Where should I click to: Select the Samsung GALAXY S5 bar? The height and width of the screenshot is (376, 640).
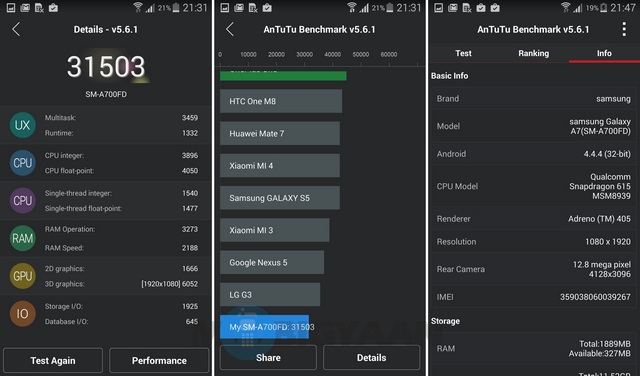(x=280, y=198)
